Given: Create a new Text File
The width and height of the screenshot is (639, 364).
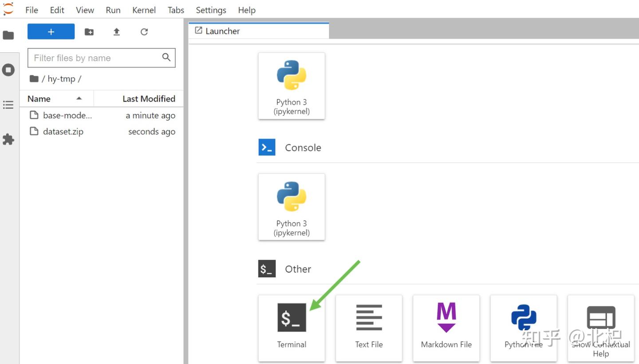Looking at the screenshot, I should click(x=369, y=328).
